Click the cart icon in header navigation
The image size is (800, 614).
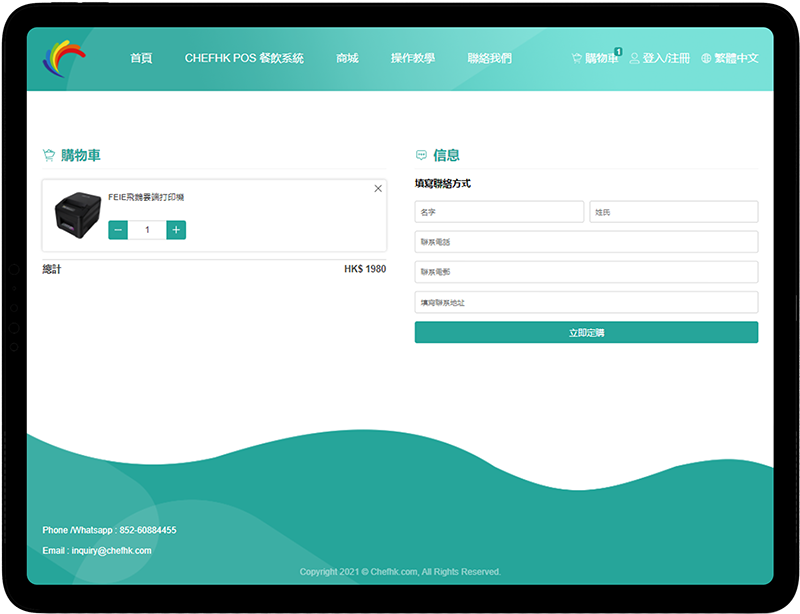[577, 59]
